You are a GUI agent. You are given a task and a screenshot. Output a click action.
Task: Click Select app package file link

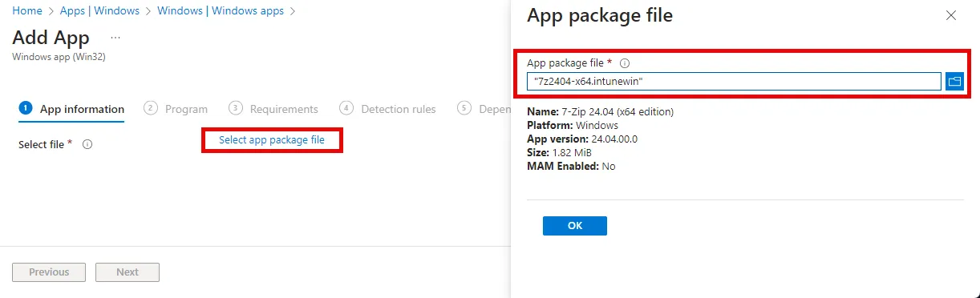point(272,139)
